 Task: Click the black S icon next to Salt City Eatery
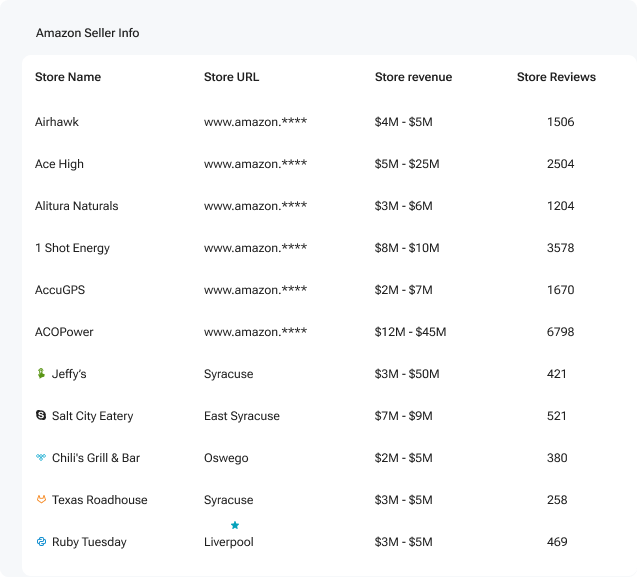[41, 415]
